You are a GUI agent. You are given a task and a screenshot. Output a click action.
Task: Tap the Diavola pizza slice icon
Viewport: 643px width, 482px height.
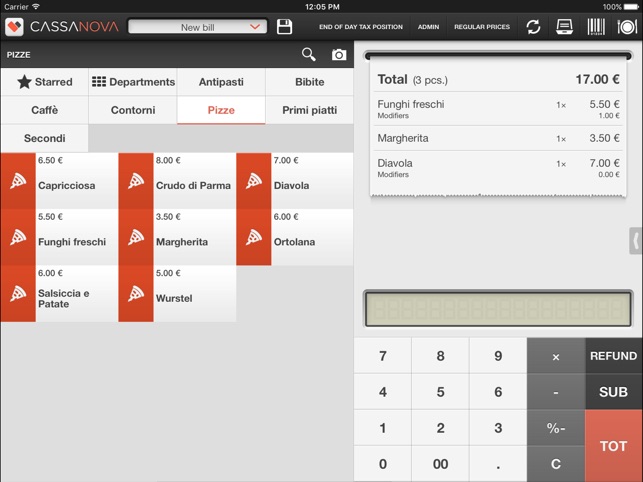253,181
